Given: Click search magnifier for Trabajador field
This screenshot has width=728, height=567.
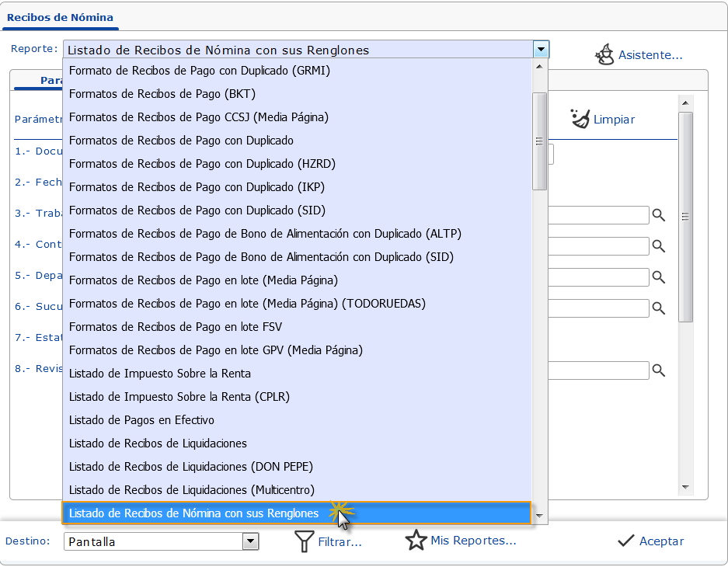Looking at the screenshot, I should point(659,215).
